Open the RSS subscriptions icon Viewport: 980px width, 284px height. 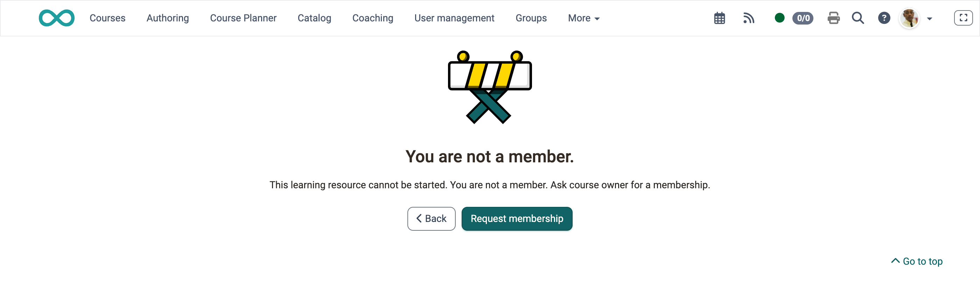tap(748, 18)
